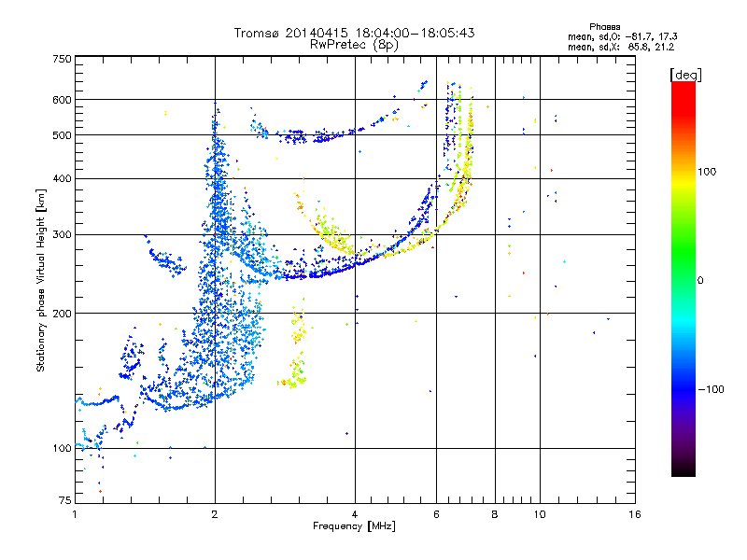Click the colorbar label '0'
747x560 pixels.
[700, 281]
